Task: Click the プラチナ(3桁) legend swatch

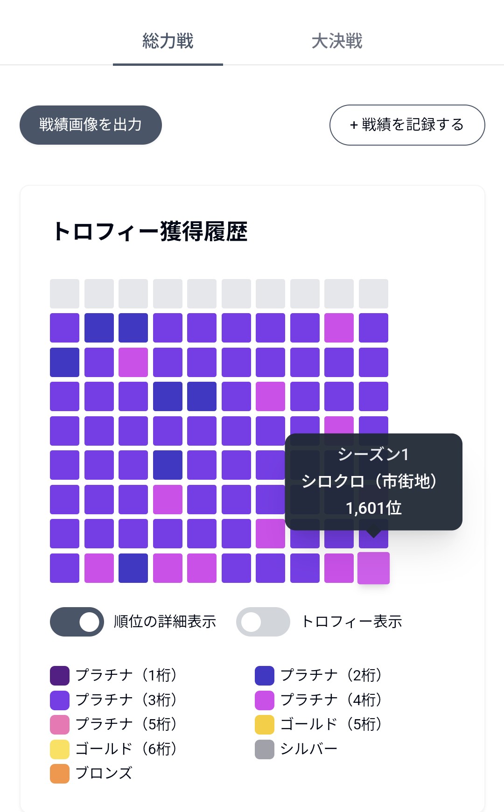Action: pyautogui.click(x=60, y=700)
